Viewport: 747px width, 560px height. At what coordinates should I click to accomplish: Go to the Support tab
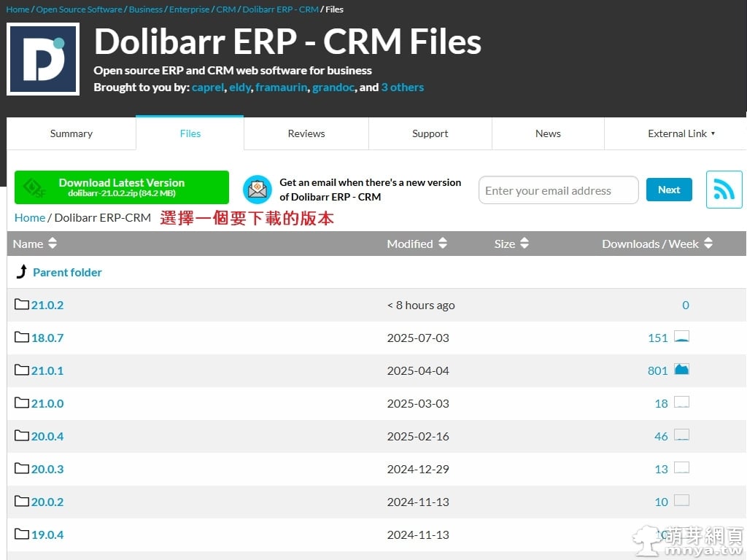click(430, 133)
